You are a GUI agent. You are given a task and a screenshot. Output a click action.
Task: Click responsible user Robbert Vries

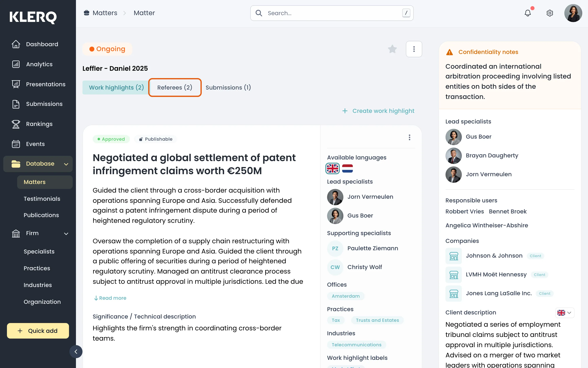click(464, 212)
